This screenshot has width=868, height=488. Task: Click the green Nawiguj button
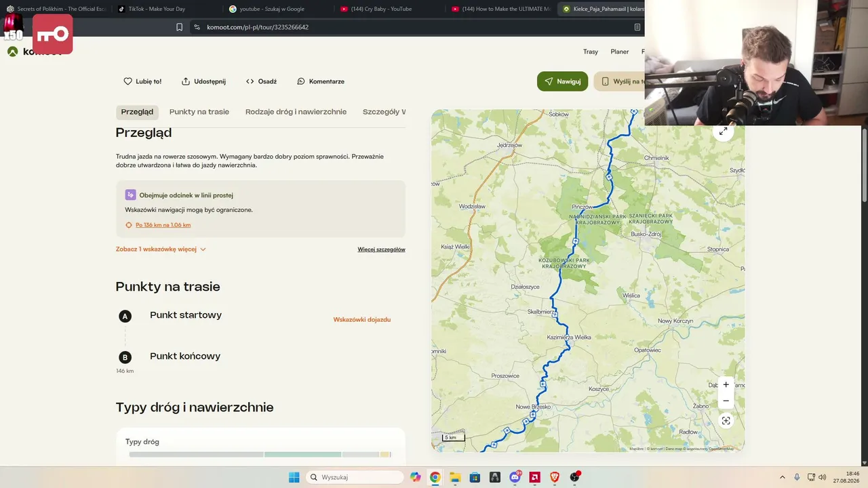[x=562, y=81]
